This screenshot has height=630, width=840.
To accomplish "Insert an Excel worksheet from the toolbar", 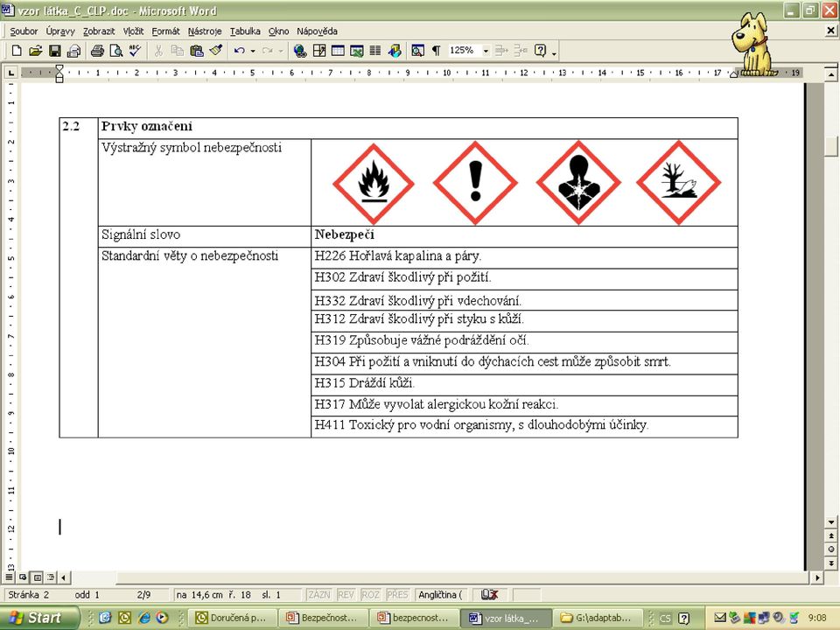I will (357, 51).
